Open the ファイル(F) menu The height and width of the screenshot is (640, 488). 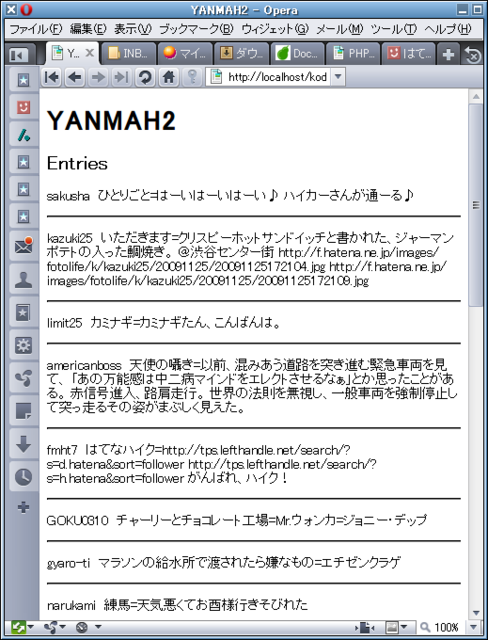pyautogui.click(x=35, y=29)
